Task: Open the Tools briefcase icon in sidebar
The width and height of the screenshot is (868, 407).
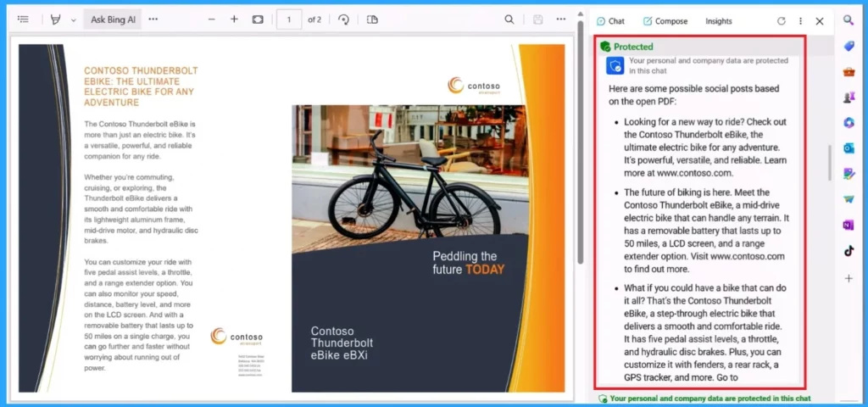Action: pyautogui.click(x=849, y=71)
